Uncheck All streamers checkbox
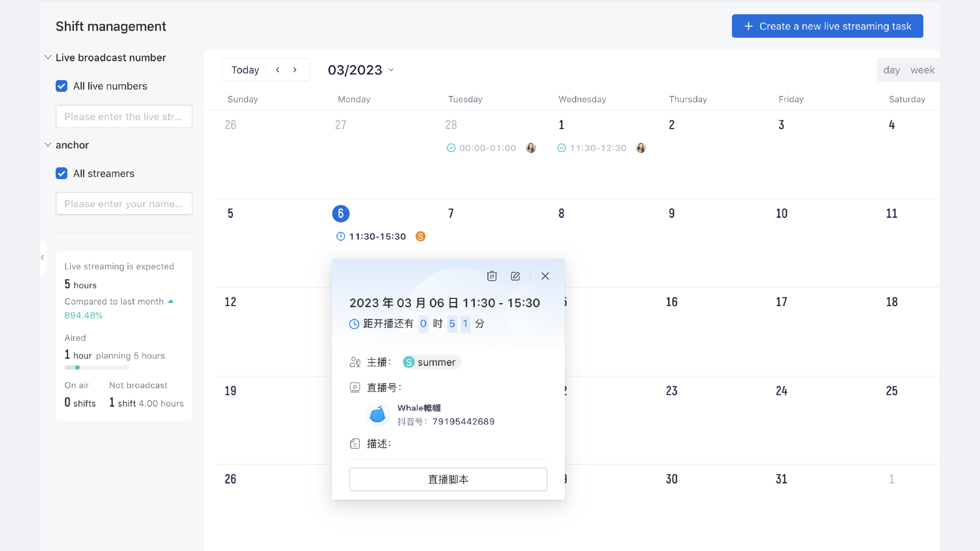This screenshot has width=980, height=551. 62,173
